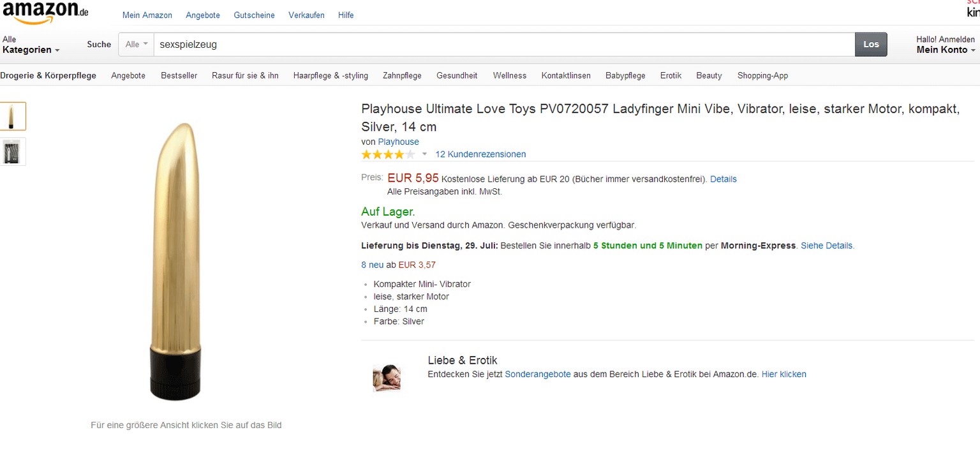
Task: Open Mein Amazon in top navigation
Action: pyautogui.click(x=147, y=15)
